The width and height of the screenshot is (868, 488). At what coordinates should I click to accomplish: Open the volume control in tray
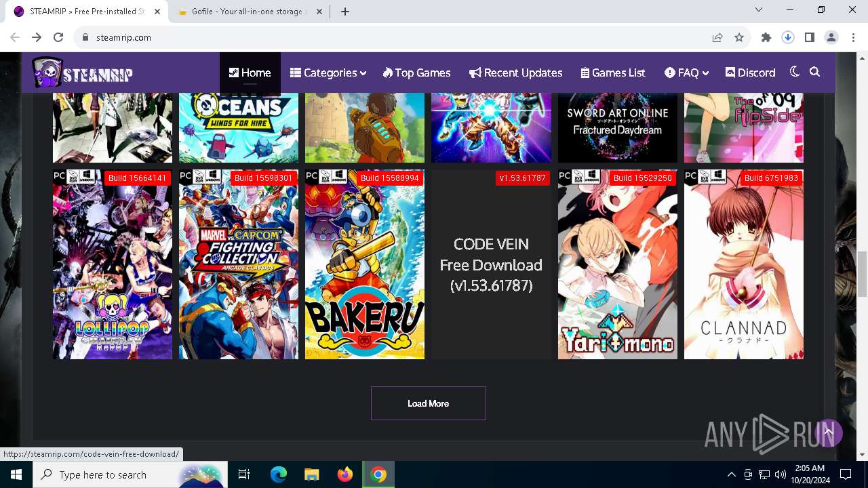pos(781,474)
